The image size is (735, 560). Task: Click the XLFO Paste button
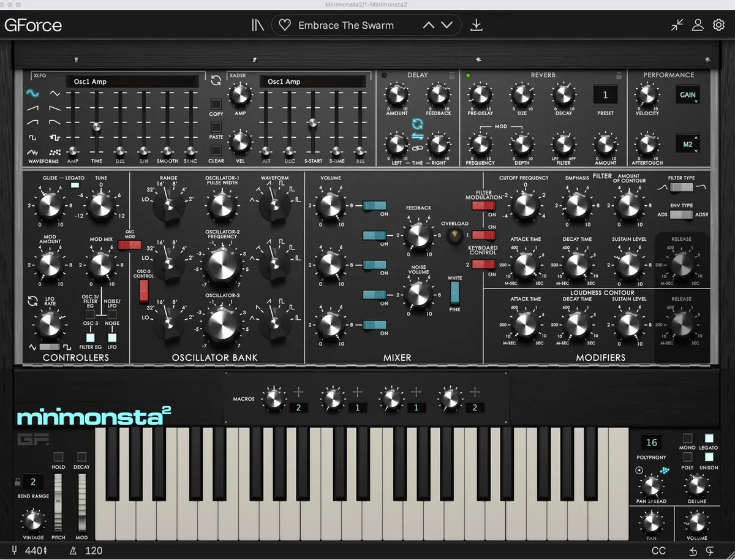(216, 127)
